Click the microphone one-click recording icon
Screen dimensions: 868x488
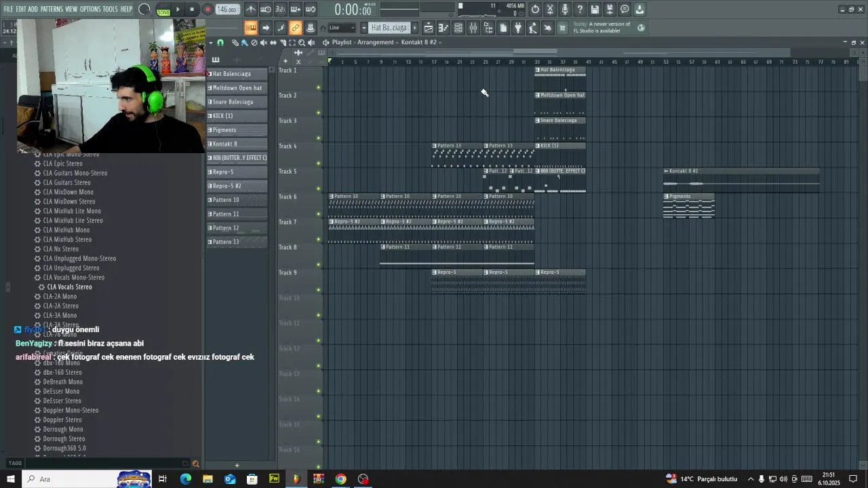565,9
